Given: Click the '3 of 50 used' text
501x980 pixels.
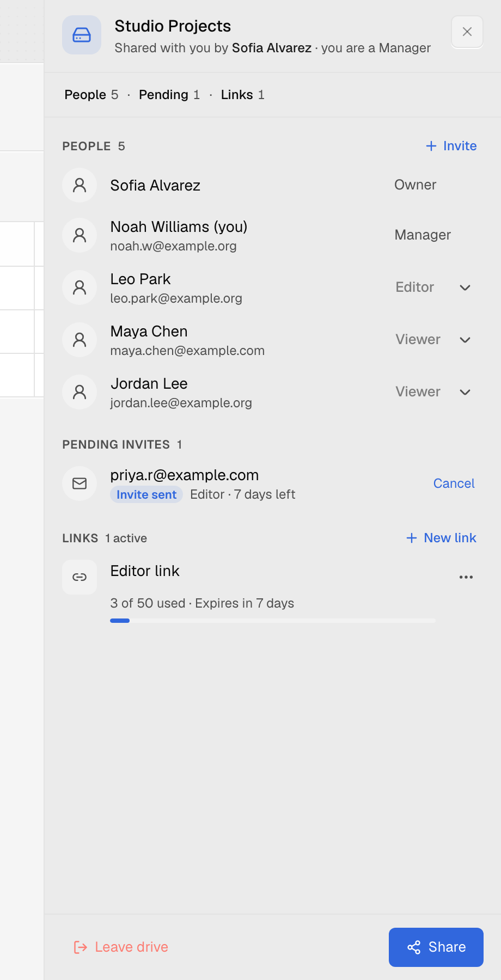Looking at the screenshot, I should [148, 603].
